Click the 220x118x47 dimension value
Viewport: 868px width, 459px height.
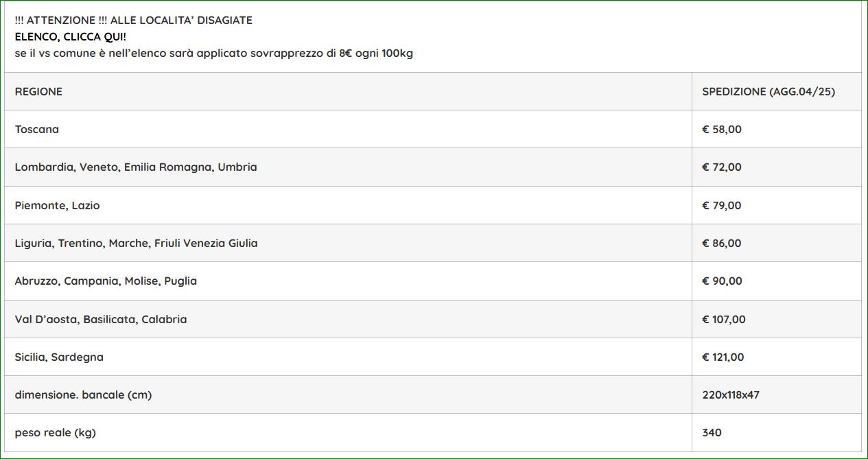coord(731,395)
